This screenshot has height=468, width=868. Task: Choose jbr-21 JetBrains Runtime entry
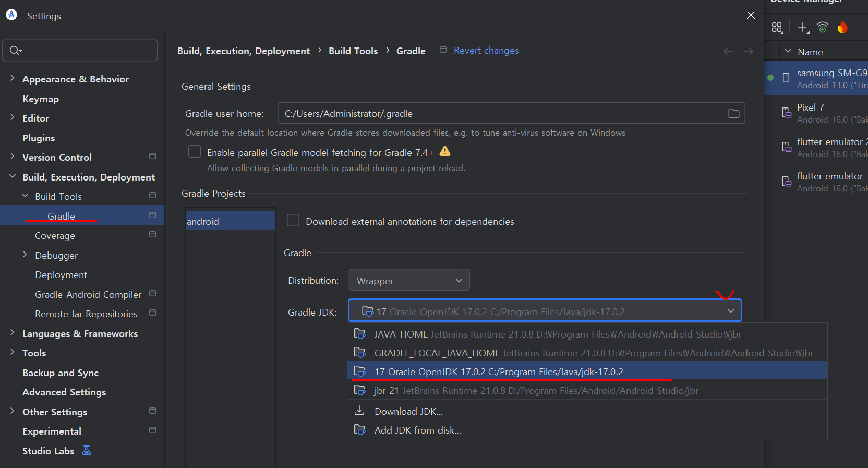(x=587, y=390)
